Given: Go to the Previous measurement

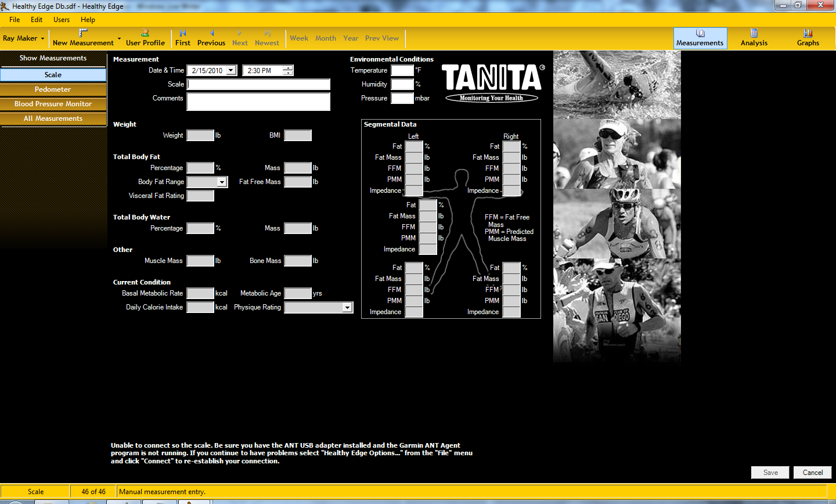Looking at the screenshot, I should [x=211, y=33].
